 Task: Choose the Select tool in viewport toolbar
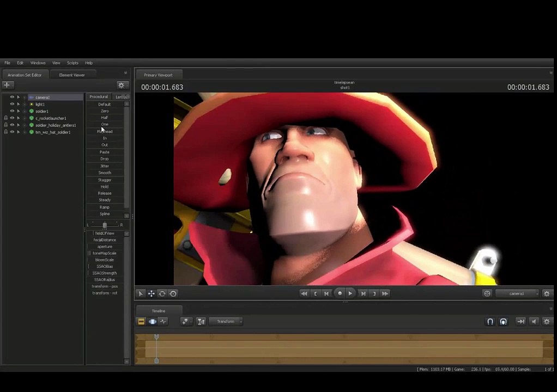(x=141, y=294)
